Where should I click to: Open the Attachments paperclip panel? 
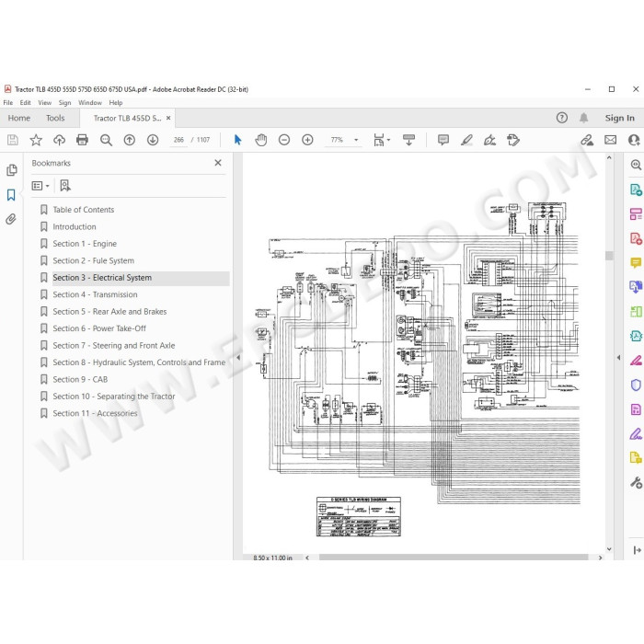[11, 219]
